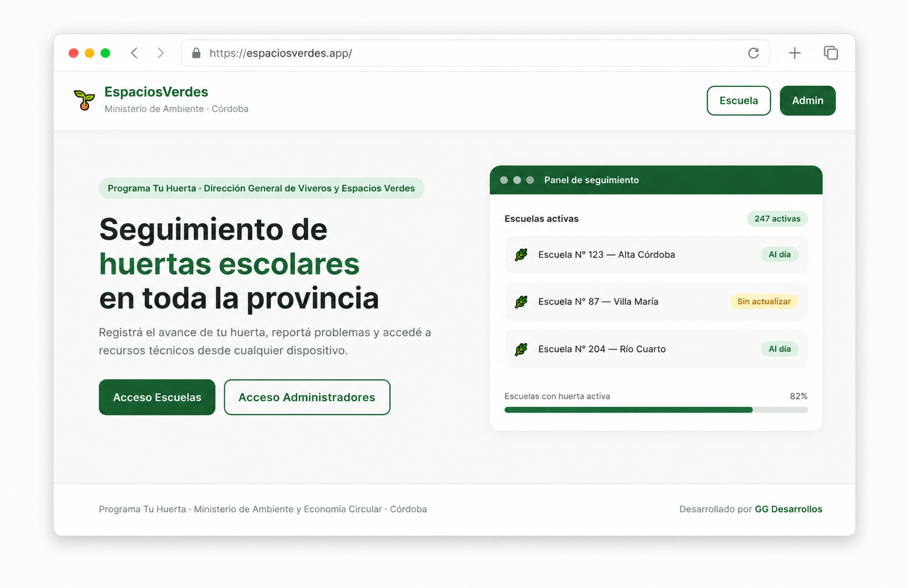Select row Escuela N° 204 — Río Cuarto
This screenshot has width=909, height=588.
tap(656, 349)
